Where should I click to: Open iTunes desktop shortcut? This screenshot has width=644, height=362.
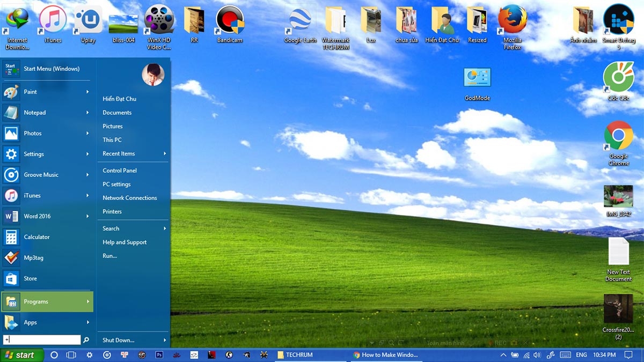(53, 24)
